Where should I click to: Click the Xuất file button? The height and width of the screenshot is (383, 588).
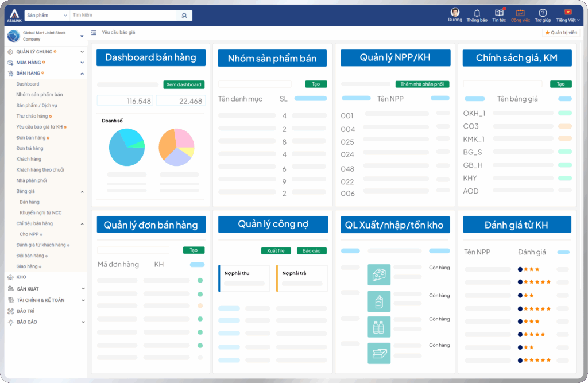pyautogui.click(x=276, y=251)
